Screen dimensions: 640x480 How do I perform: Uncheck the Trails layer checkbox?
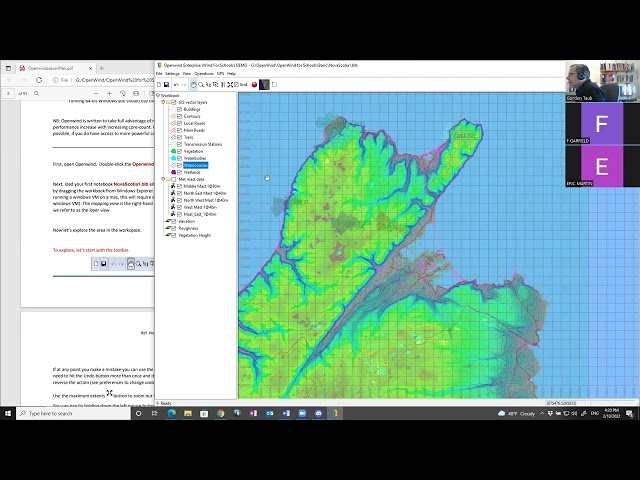click(179, 137)
